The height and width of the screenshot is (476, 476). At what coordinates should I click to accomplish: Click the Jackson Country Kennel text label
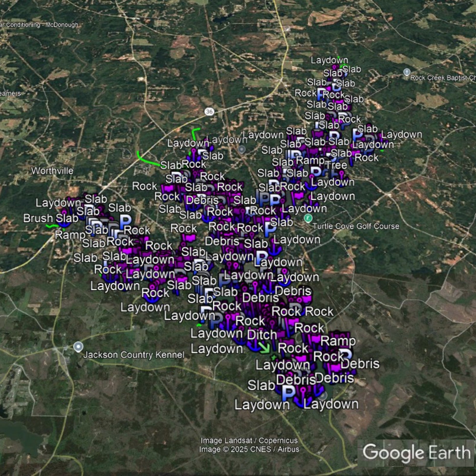[x=134, y=355]
